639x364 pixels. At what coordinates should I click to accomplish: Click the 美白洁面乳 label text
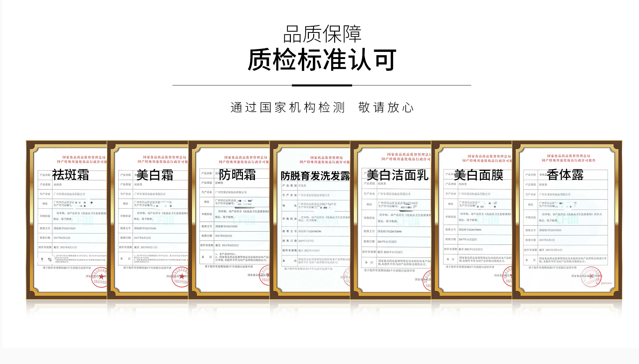click(397, 175)
